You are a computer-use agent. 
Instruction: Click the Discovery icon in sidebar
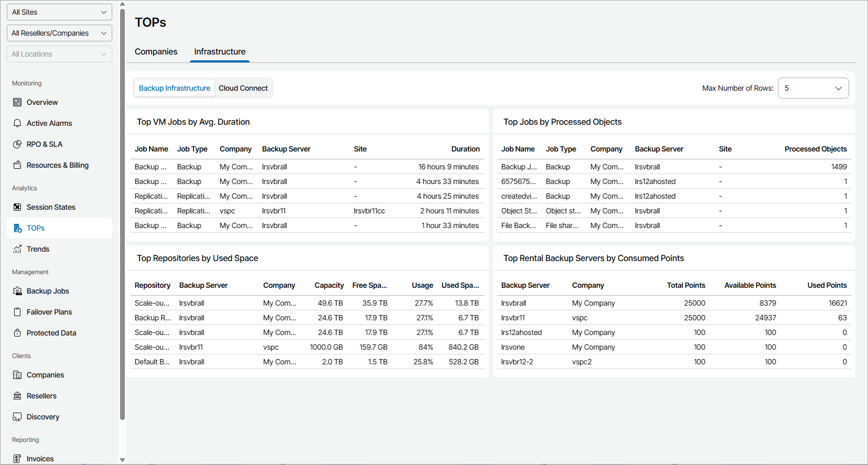pyautogui.click(x=17, y=417)
